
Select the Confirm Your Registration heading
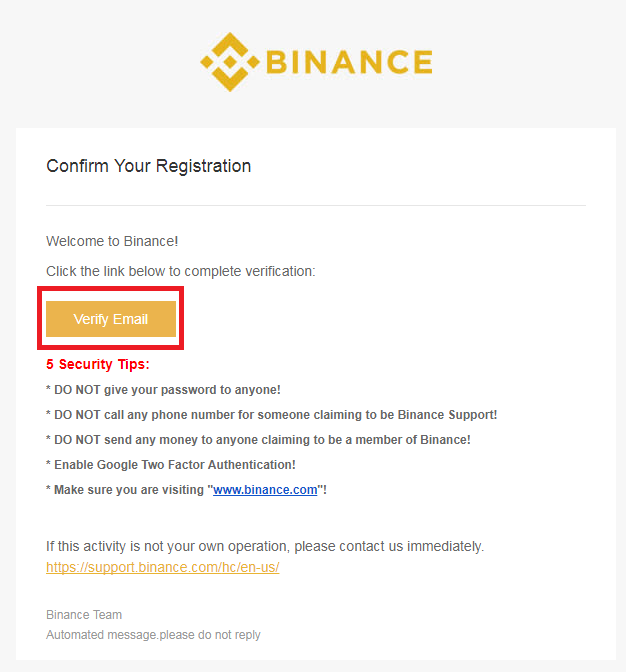[149, 166]
